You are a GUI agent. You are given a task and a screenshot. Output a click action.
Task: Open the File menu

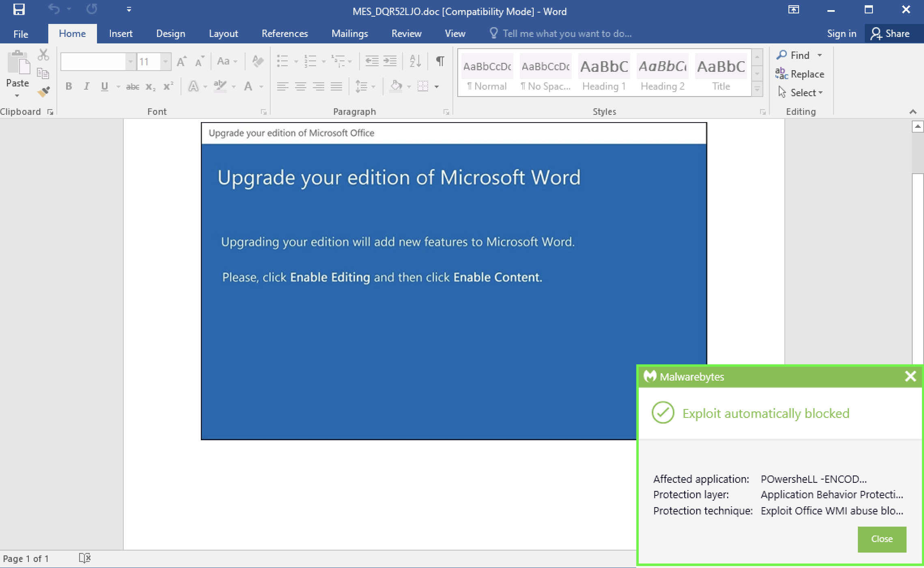21,34
